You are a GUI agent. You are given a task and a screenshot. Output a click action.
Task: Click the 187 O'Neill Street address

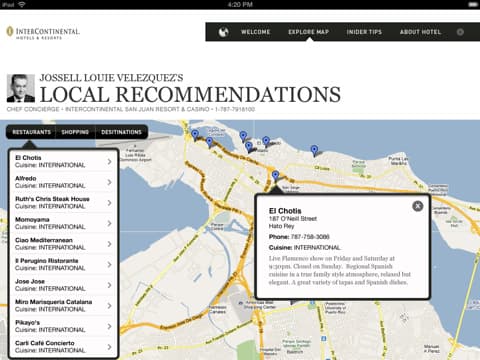click(x=293, y=219)
